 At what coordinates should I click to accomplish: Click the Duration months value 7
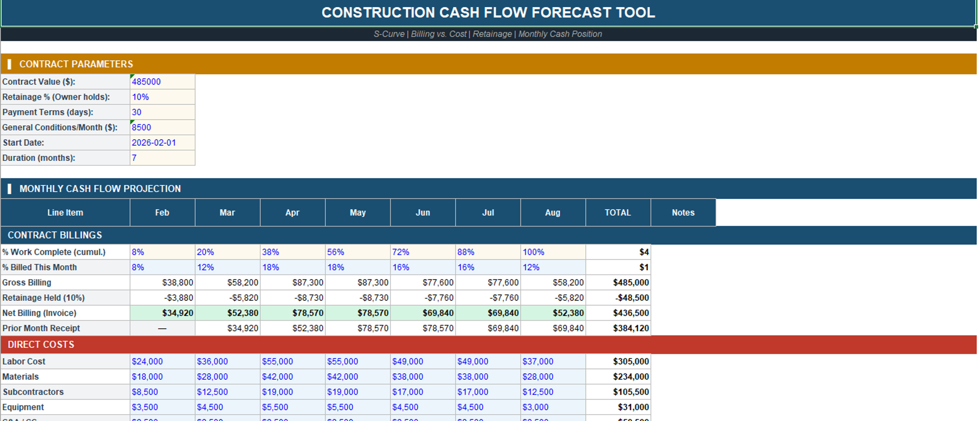pyautogui.click(x=162, y=158)
